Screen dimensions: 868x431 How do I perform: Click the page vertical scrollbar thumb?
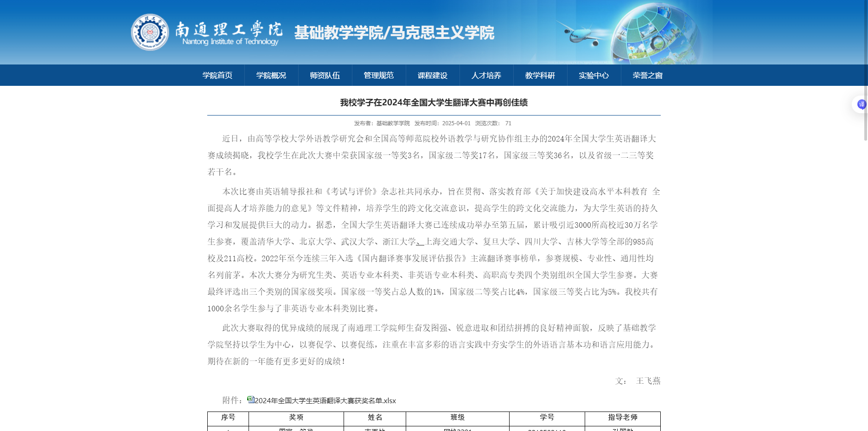point(865,70)
